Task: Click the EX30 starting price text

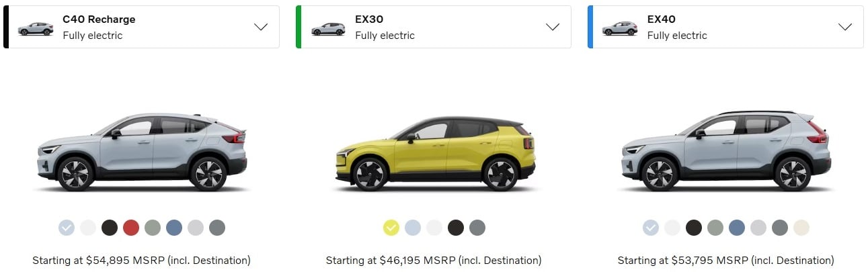Action: (434, 260)
